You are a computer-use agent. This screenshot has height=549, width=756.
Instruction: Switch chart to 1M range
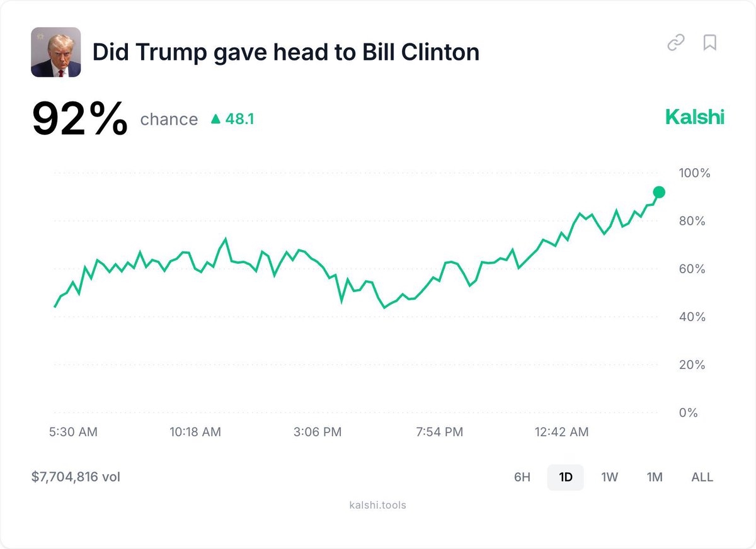click(655, 477)
